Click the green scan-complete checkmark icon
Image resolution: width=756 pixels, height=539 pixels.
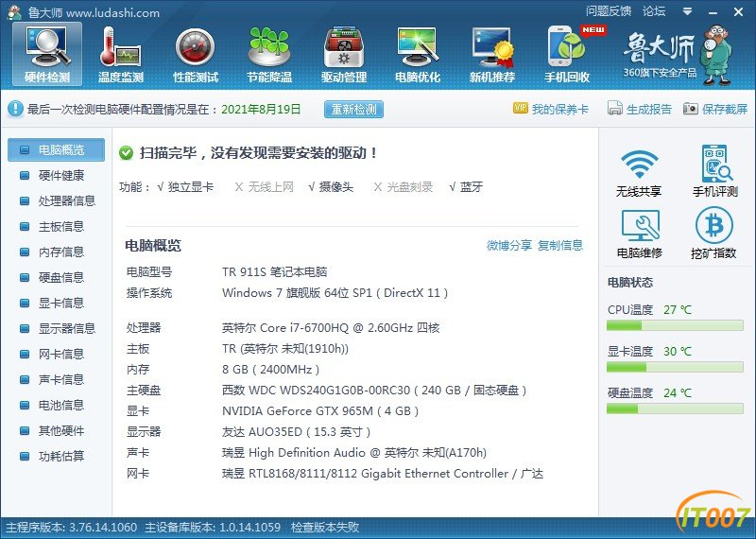126,153
